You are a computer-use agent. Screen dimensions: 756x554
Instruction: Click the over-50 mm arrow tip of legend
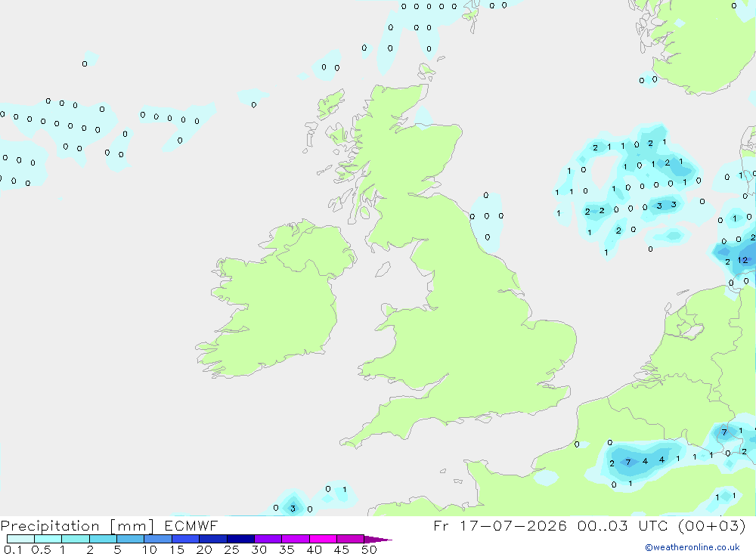pyautogui.click(x=378, y=540)
